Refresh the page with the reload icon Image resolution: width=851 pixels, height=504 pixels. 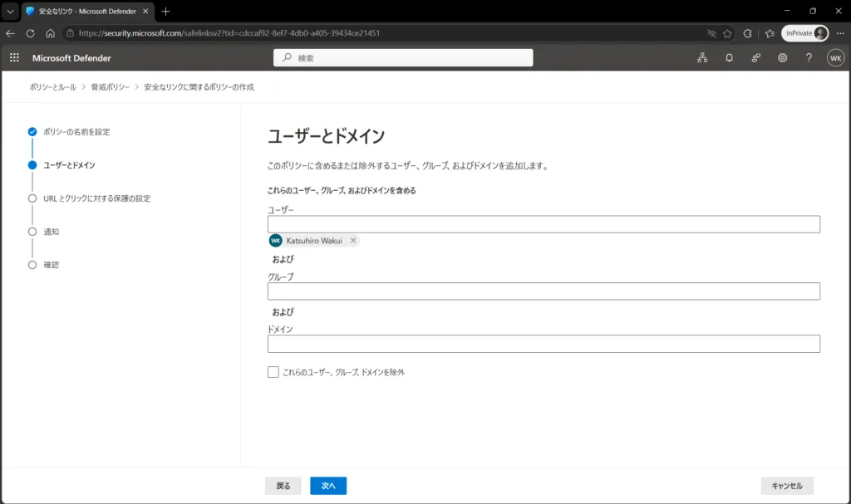[31, 33]
